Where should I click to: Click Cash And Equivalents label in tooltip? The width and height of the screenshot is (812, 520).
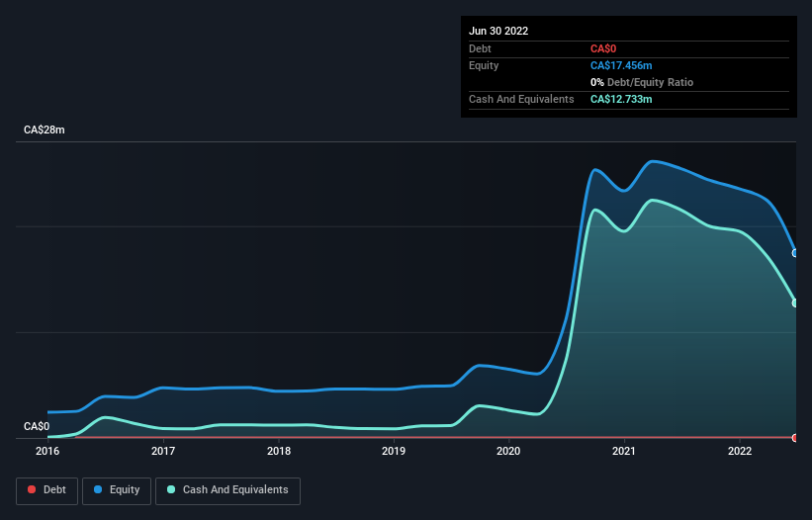coord(521,99)
